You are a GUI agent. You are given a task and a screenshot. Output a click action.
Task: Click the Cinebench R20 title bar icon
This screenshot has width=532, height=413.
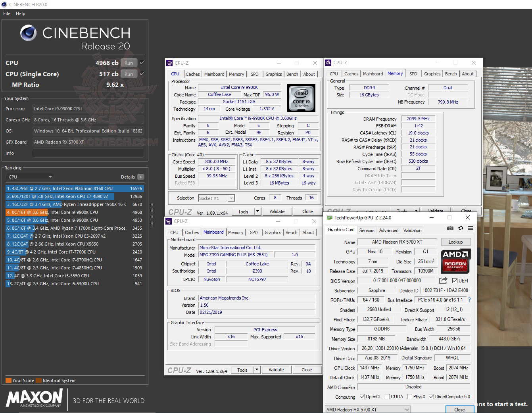coord(4,4)
